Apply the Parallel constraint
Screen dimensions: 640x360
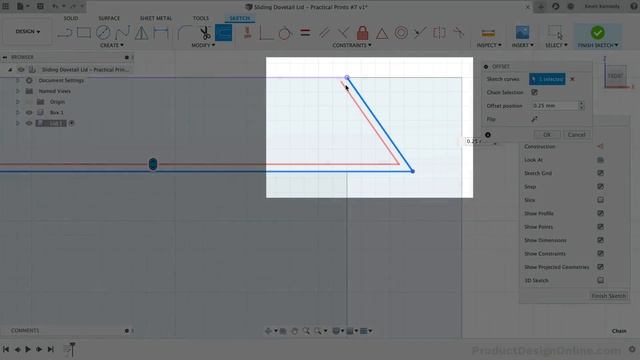click(x=324, y=33)
